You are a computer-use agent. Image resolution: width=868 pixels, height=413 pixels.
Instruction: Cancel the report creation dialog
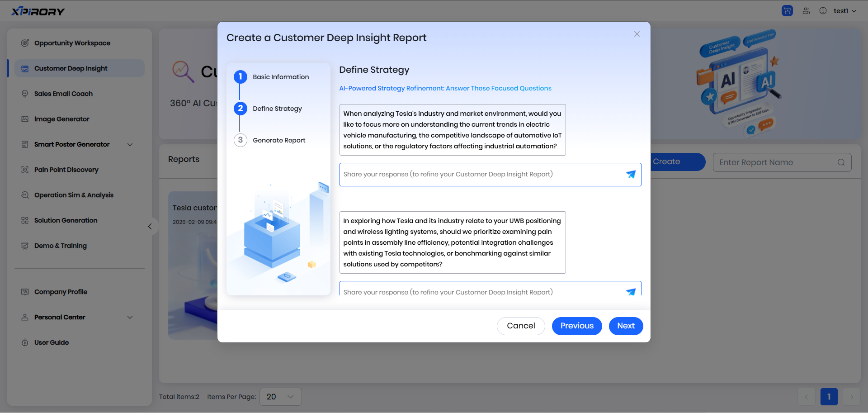(x=520, y=326)
